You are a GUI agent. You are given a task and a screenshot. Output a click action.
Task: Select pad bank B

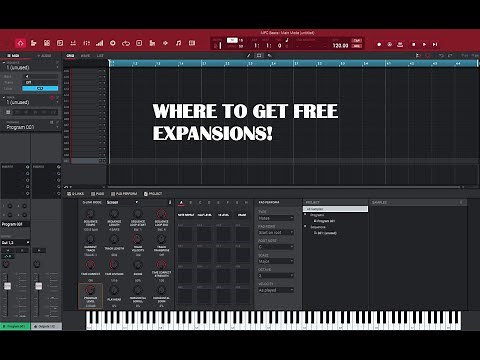pos(191,202)
